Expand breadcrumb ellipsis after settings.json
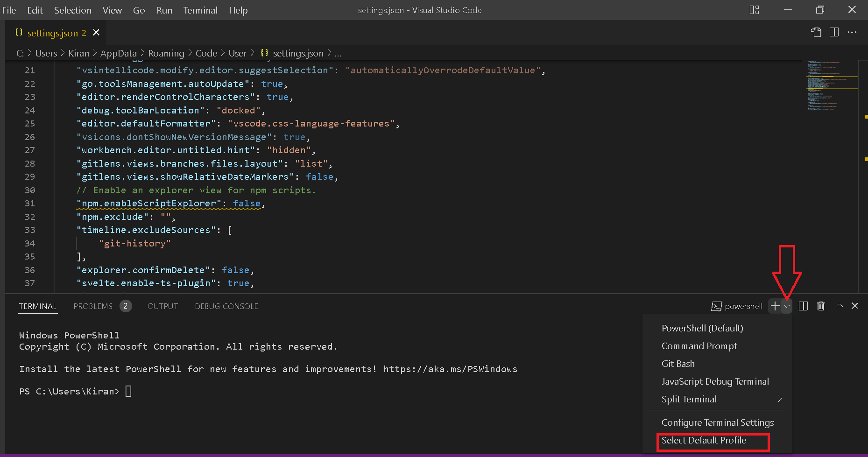868x457 pixels. (338, 53)
